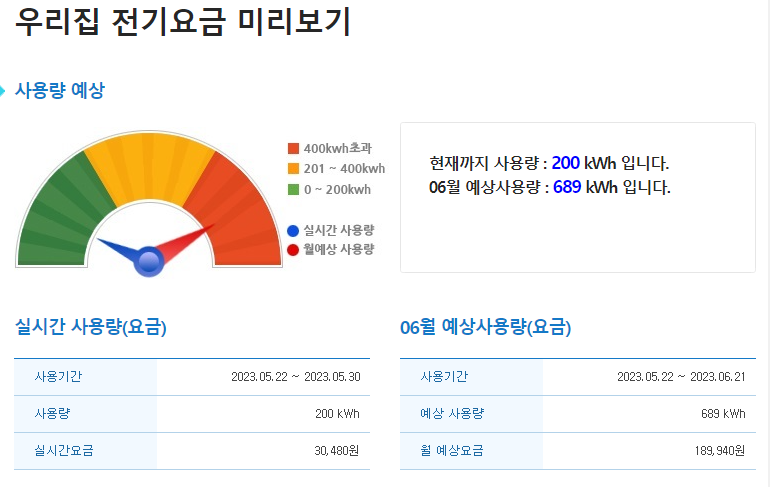Click the 우리집 전기요금 미리보기 page title

point(183,22)
